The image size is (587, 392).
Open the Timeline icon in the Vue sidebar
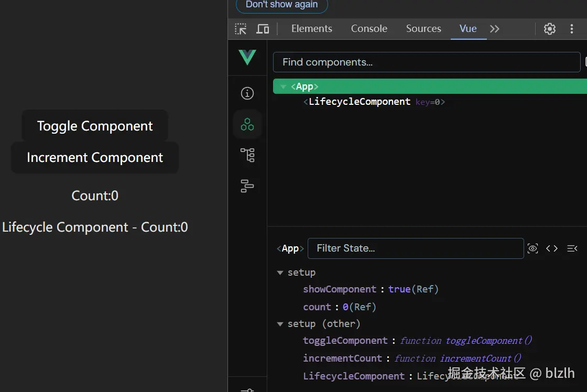pyautogui.click(x=247, y=186)
